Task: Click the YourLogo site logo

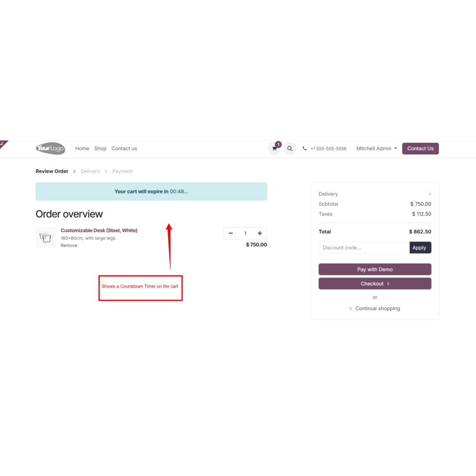Action: [50, 149]
